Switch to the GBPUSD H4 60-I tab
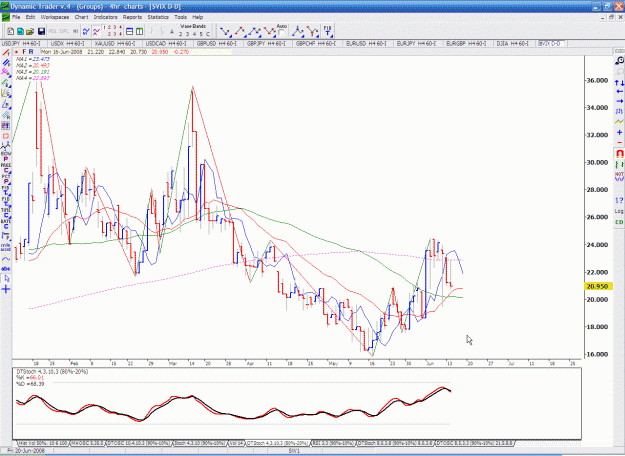 216,43
